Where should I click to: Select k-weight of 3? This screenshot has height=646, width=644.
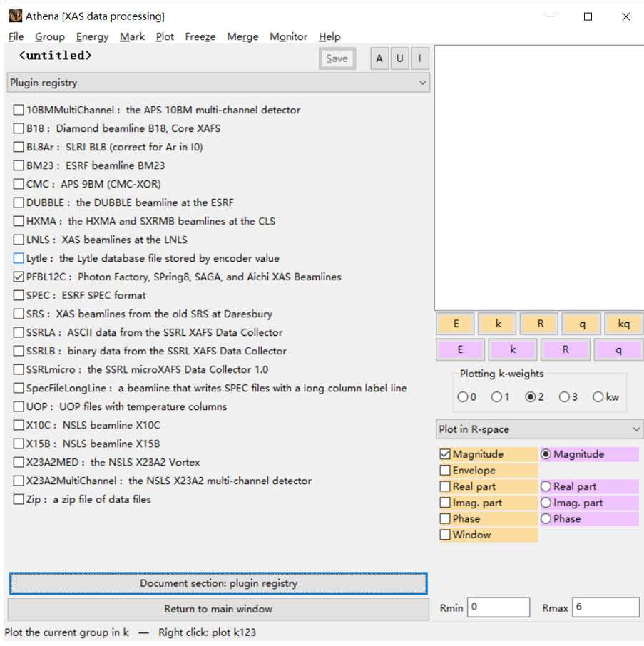coord(563,397)
